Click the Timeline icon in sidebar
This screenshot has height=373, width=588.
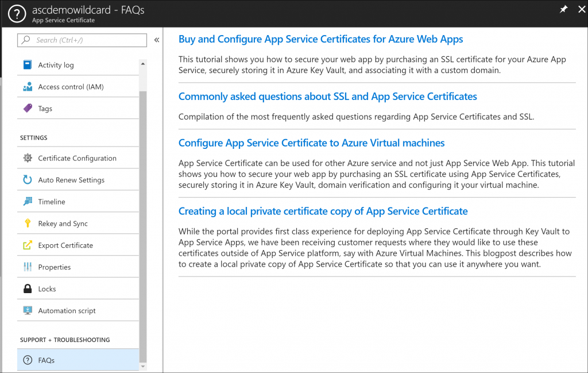coord(28,202)
